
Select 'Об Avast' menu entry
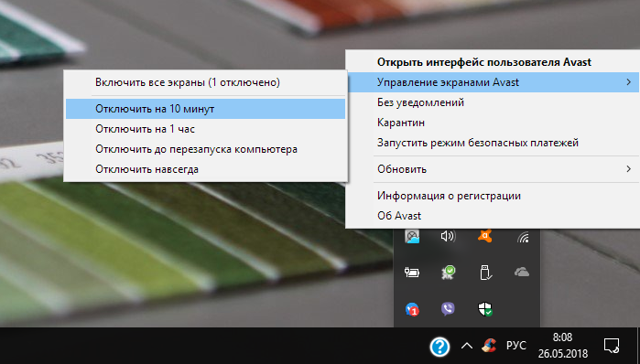(399, 216)
